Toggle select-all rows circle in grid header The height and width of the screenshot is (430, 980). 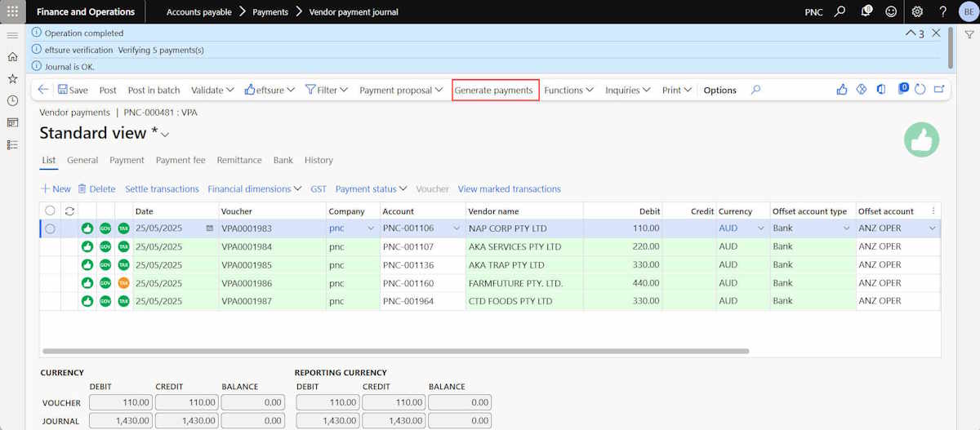pyautogui.click(x=50, y=211)
